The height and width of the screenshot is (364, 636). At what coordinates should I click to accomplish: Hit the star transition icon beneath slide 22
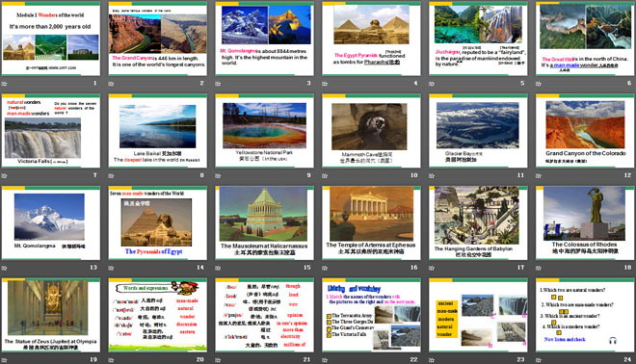pyautogui.click(x=325, y=360)
